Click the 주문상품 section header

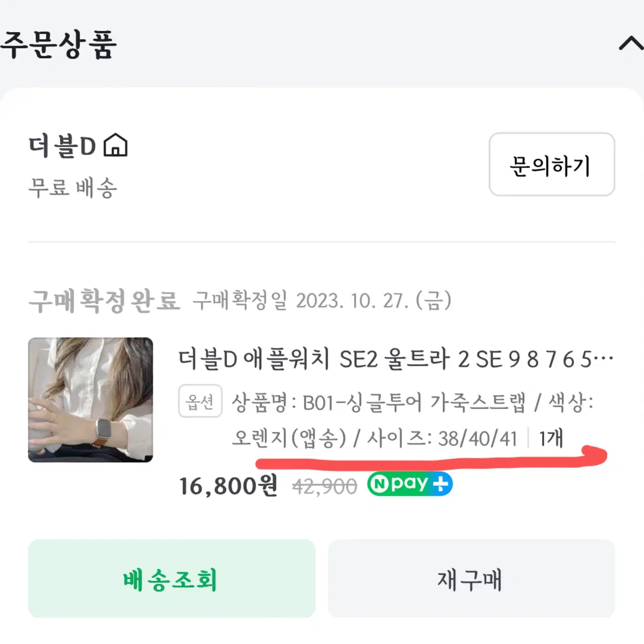[58, 45]
